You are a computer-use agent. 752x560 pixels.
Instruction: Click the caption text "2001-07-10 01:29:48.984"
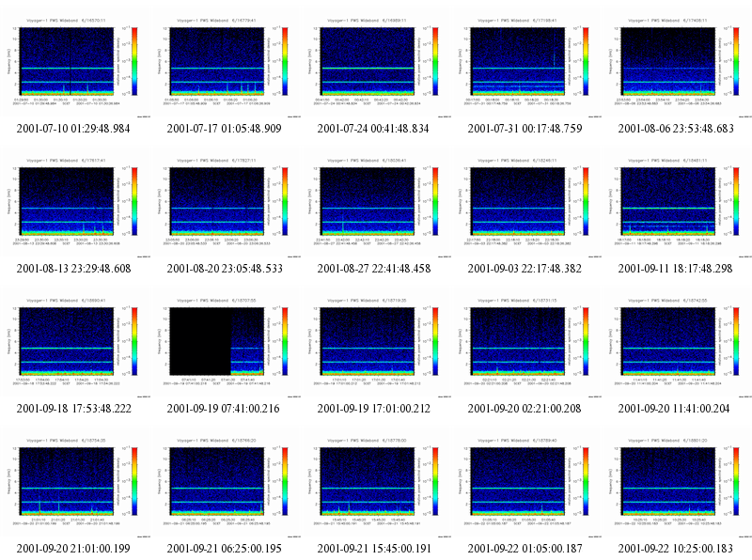click(73, 129)
